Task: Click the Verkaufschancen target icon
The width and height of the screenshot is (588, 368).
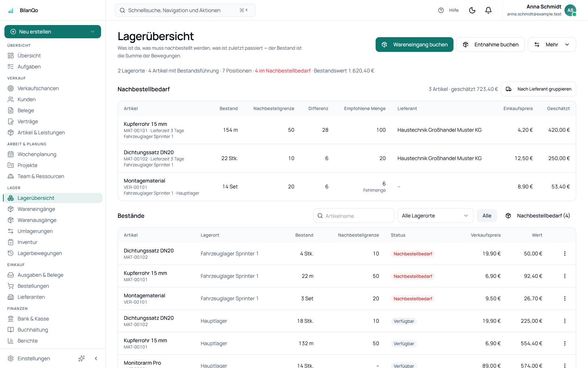Action: pyautogui.click(x=11, y=88)
